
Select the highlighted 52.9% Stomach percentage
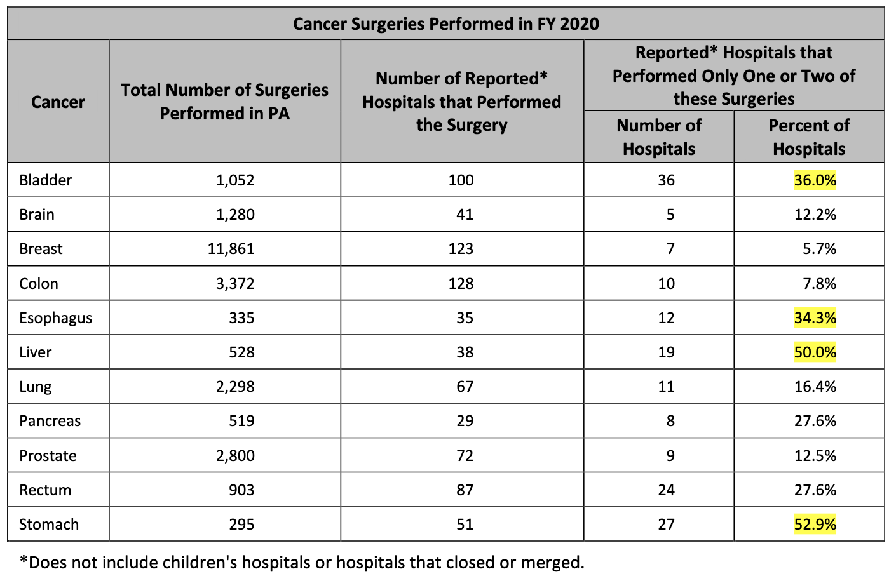[x=815, y=525]
